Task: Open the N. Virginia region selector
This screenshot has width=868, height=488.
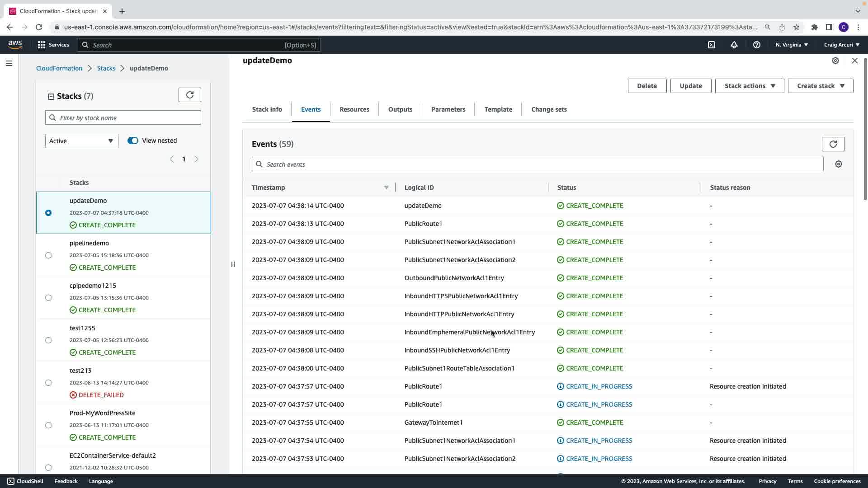Action: pos(791,45)
